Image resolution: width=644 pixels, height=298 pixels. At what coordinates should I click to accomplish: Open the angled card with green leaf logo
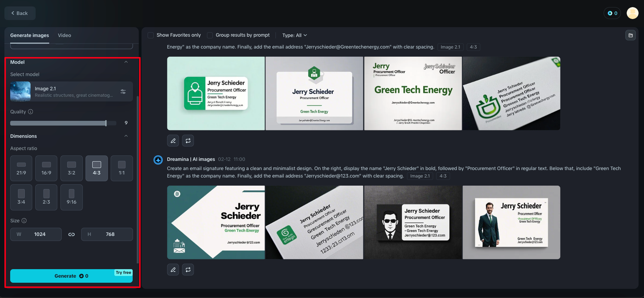(511, 93)
